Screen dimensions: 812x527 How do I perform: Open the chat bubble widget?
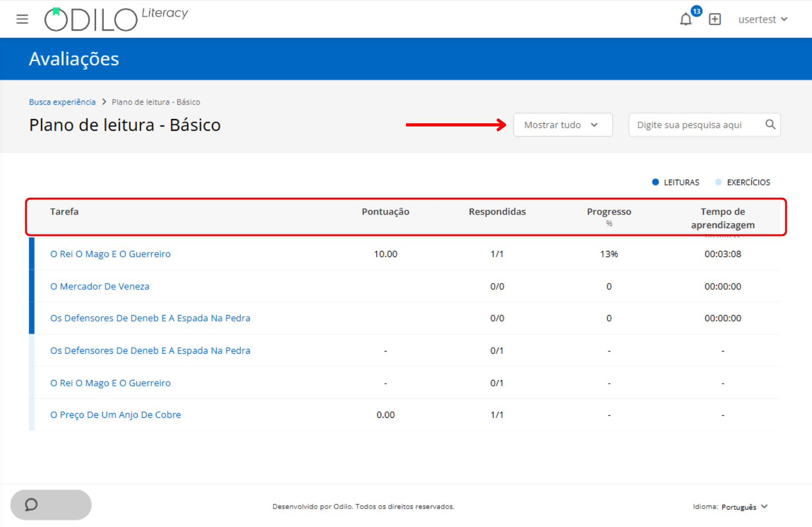click(x=51, y=505)
